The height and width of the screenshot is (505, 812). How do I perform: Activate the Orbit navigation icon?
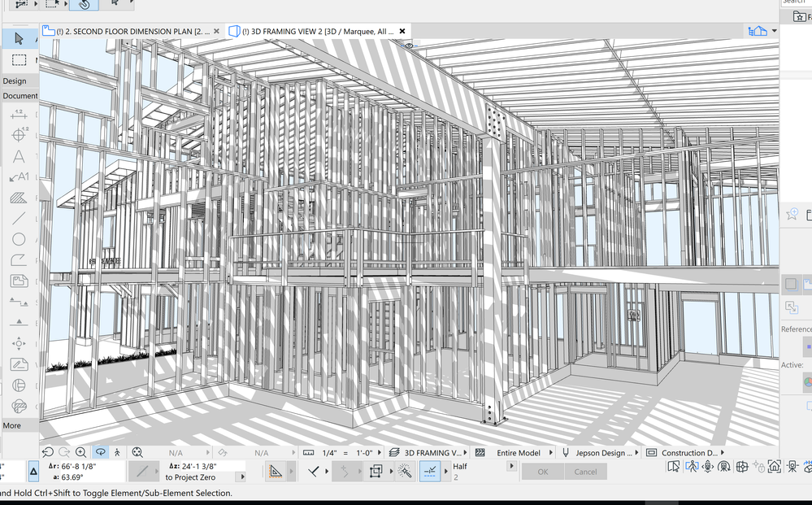click(101, 452)
